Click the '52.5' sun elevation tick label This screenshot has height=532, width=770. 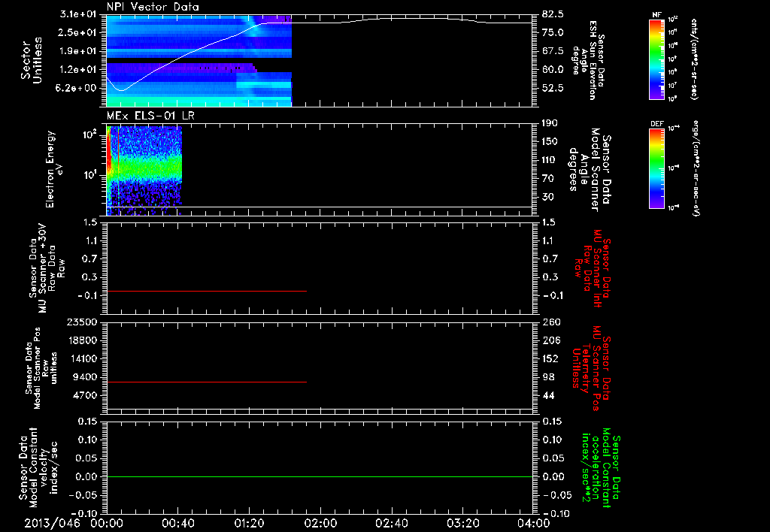click(x=553, y=88)
